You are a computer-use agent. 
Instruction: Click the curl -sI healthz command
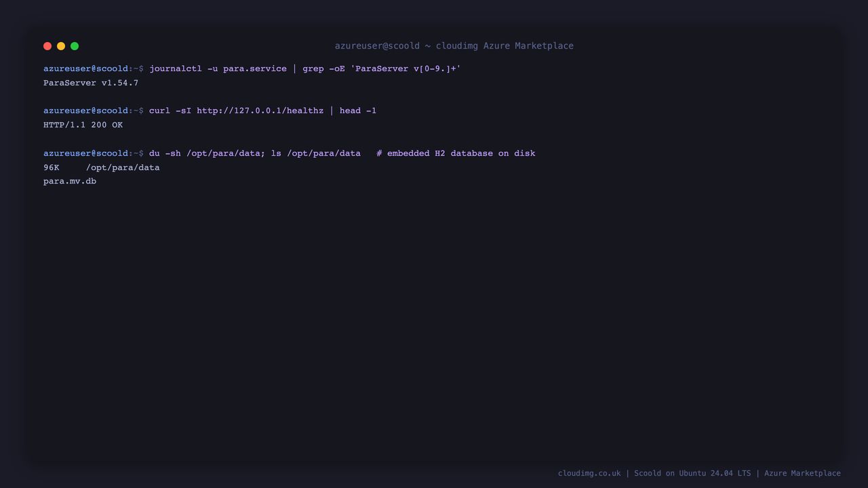(262, 111)
